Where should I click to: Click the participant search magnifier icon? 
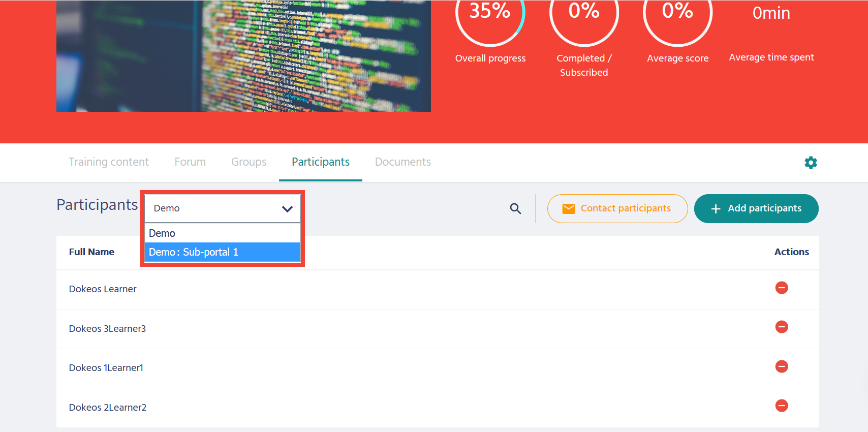pos(515,208)
